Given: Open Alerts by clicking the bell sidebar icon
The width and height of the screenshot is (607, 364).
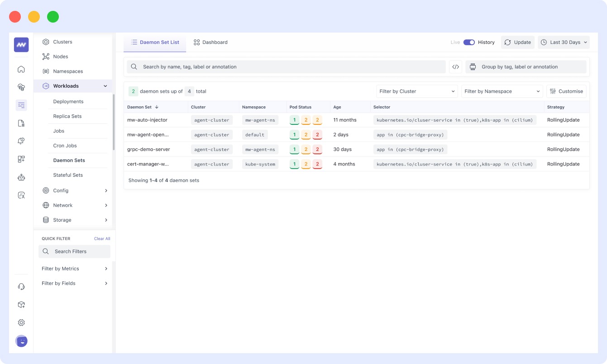Looking at the screenshot, I should [x=21, y=141].
